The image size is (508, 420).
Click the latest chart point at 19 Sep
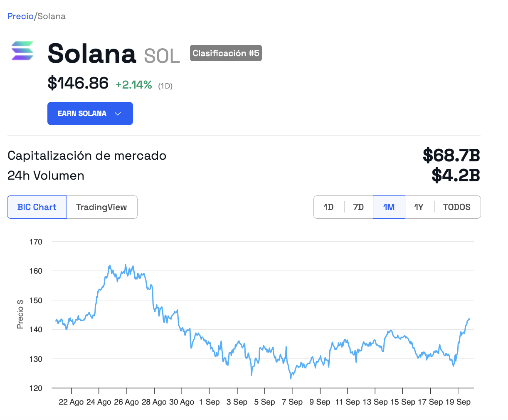pyautogui.click(x=469, y=319)
